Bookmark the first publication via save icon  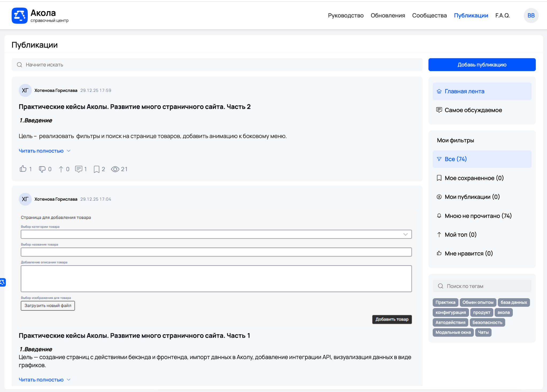[x=96, y=169]
